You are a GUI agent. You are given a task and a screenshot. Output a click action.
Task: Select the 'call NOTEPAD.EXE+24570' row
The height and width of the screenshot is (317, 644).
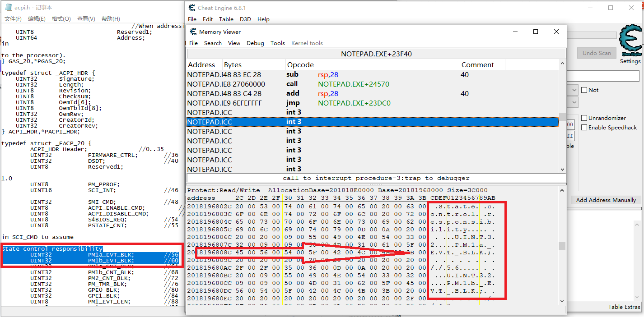coord(373,84)
